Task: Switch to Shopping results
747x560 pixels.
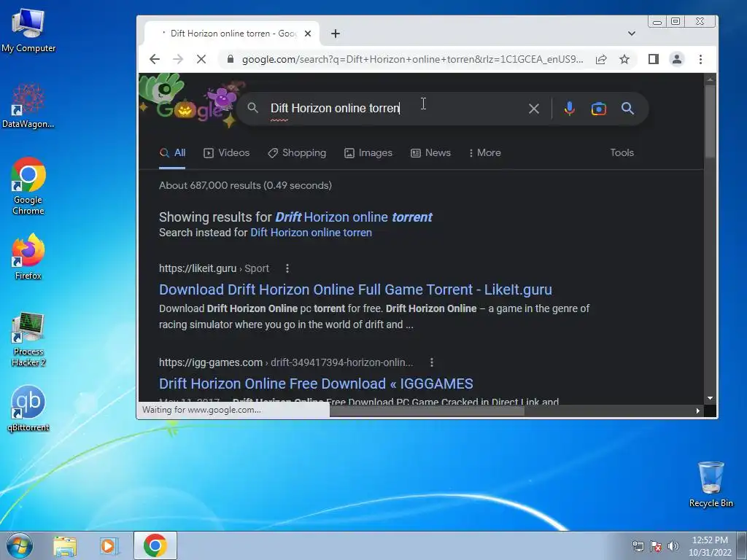Action: (297, 153)
